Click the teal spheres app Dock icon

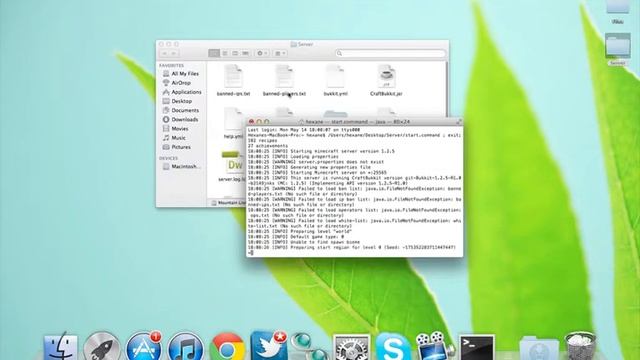tap(309, 347)
